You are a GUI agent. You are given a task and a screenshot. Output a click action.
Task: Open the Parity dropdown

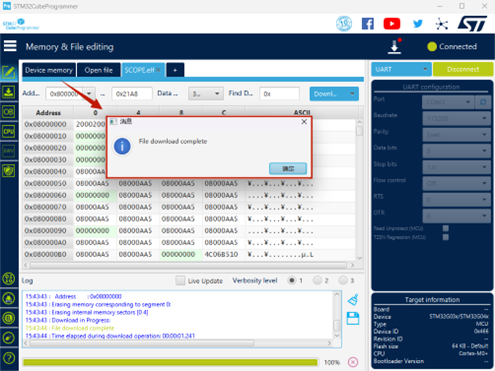coord(456,135)
